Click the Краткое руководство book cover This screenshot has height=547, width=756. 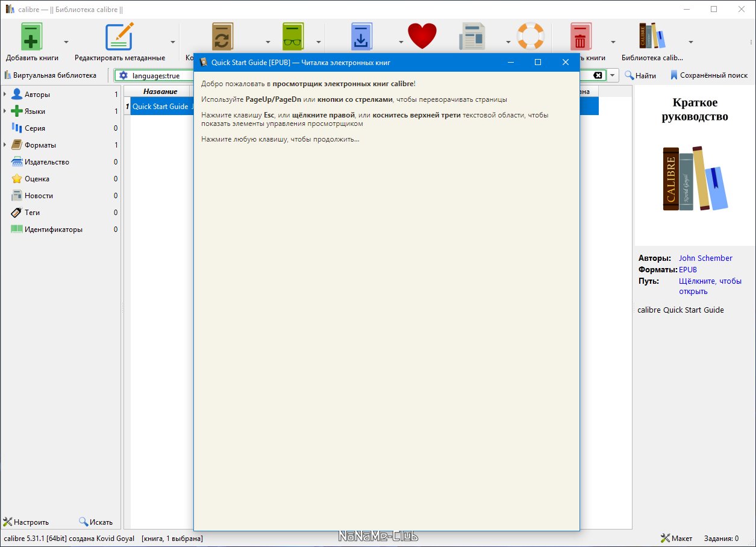point(695,164)
